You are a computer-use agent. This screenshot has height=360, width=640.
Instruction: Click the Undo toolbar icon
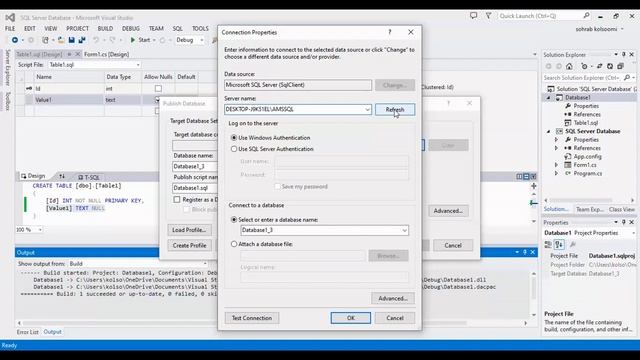pos(96,40)
